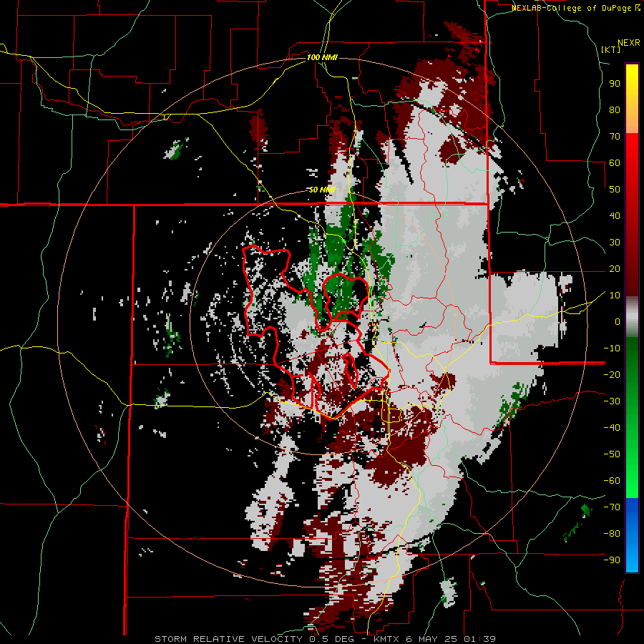Click the '[KT]' units label
Image resolution: width=644 pixels, height=644 pixels.
[x=610, y=49]
